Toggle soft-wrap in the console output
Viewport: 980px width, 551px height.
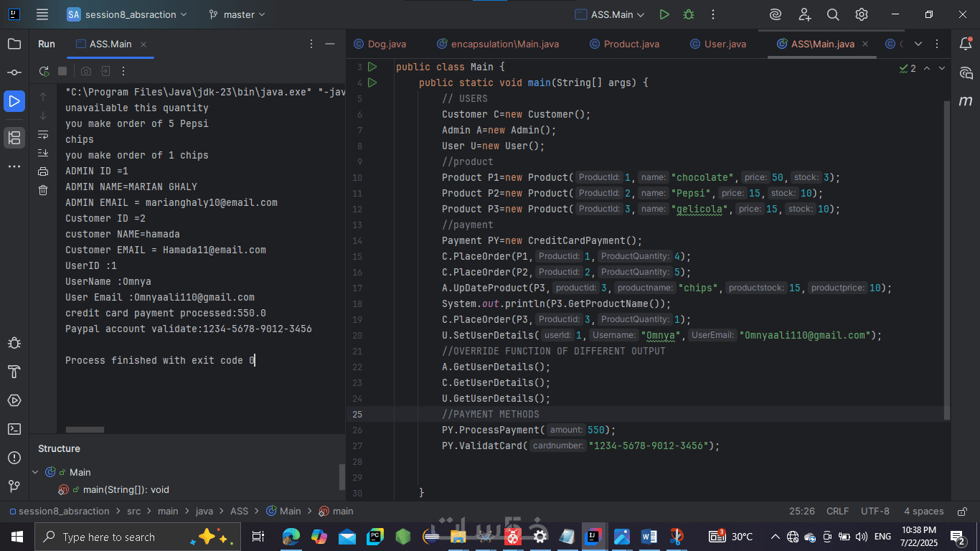(43, 134)
